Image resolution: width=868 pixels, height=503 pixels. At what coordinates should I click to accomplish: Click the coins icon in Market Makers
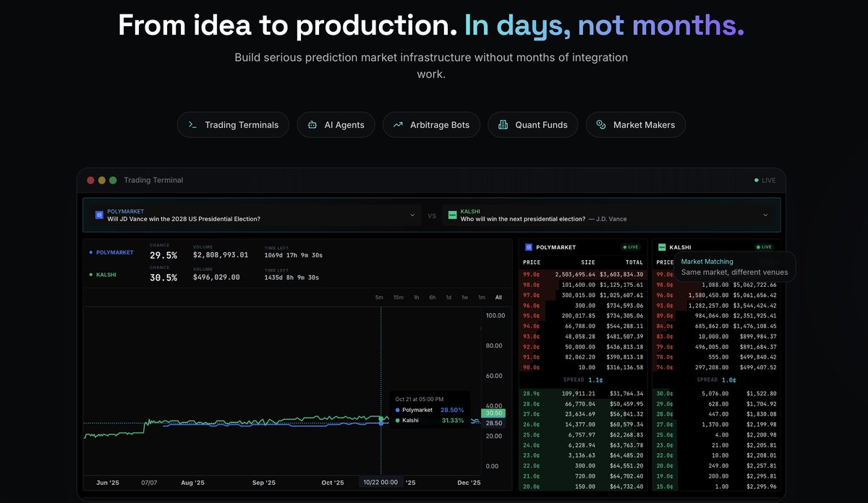point(601,125)
